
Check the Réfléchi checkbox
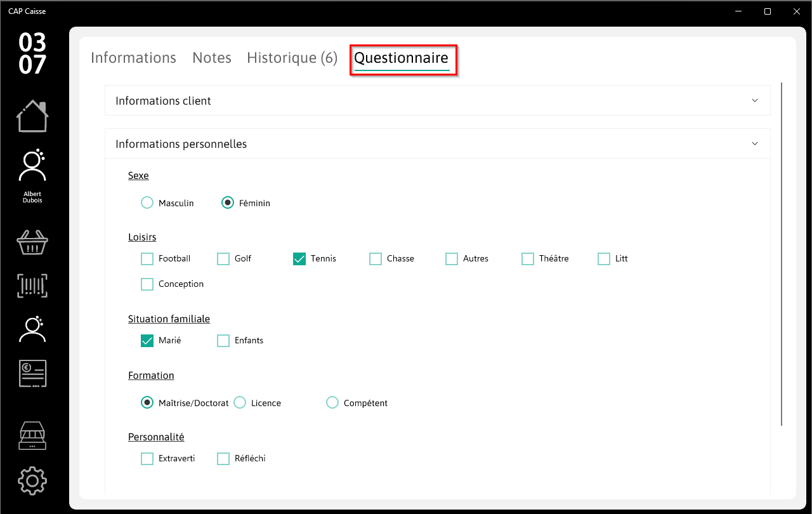point(223,459)
